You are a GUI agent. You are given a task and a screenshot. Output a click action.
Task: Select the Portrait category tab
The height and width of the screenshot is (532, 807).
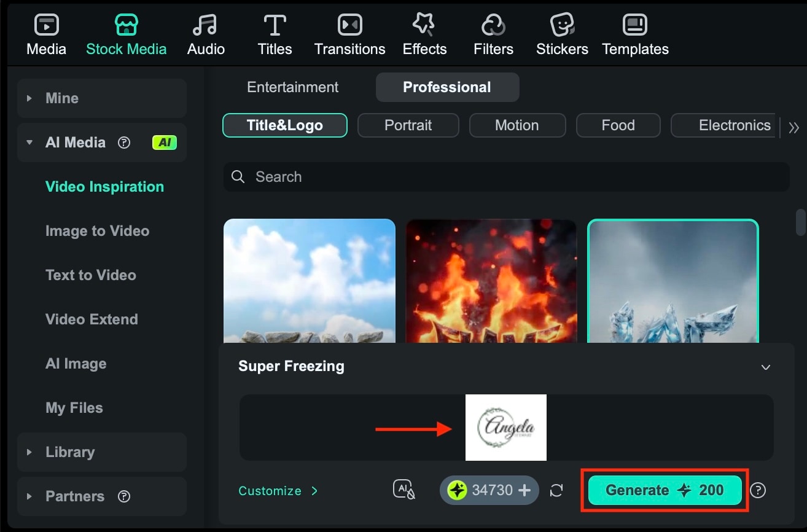[x=408, y=125]
